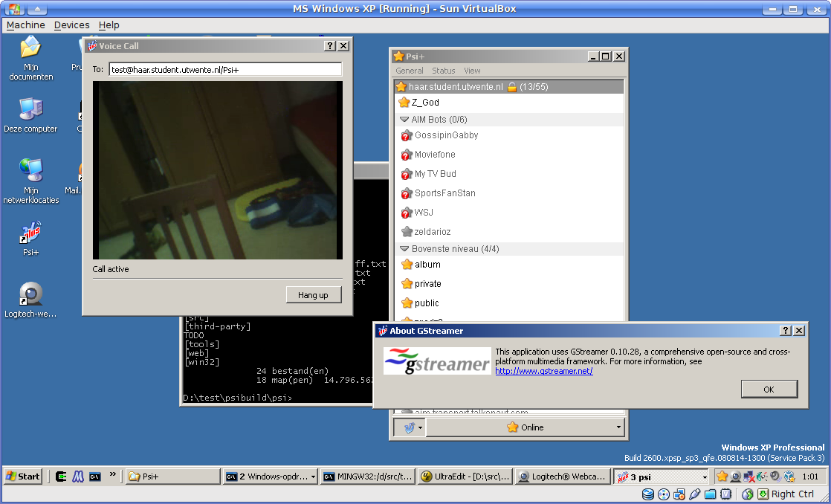This screenshot has height=504, width=831.
Task: Open the Devices menu in VirtualBox
Action: point(71,25)
